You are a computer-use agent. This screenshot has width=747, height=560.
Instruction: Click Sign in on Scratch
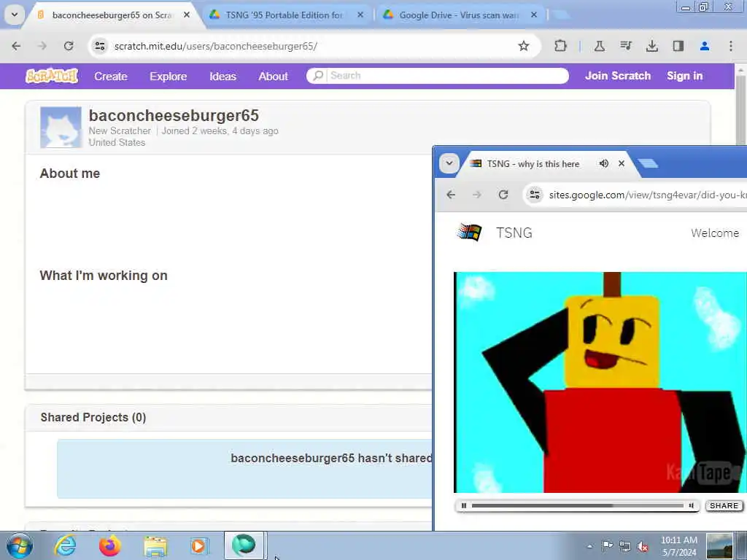coord(684,76)
